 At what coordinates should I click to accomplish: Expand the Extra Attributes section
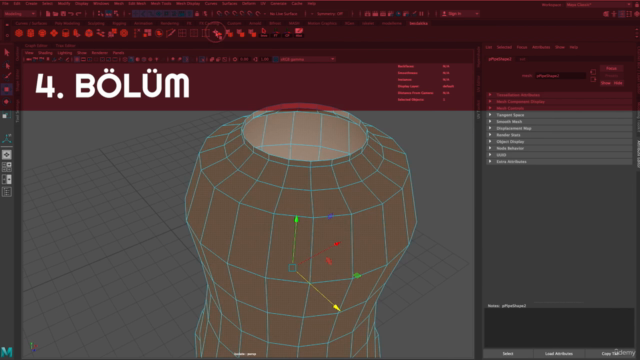(559, 162)
